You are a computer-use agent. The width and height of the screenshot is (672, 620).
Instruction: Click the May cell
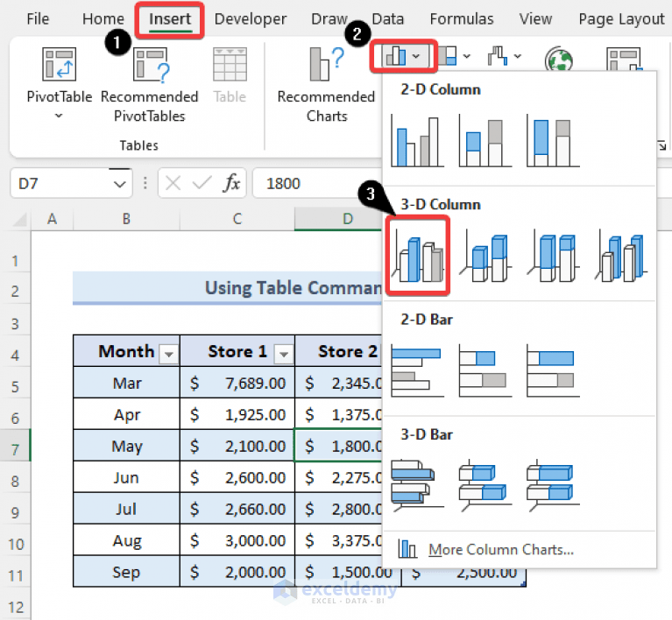click(126, 446)
